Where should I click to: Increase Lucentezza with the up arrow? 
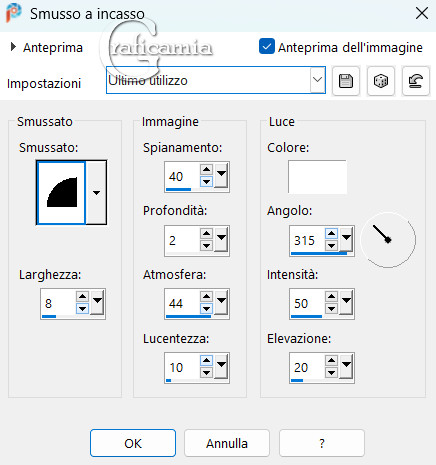pyautogui.click(x=207, y=360)
